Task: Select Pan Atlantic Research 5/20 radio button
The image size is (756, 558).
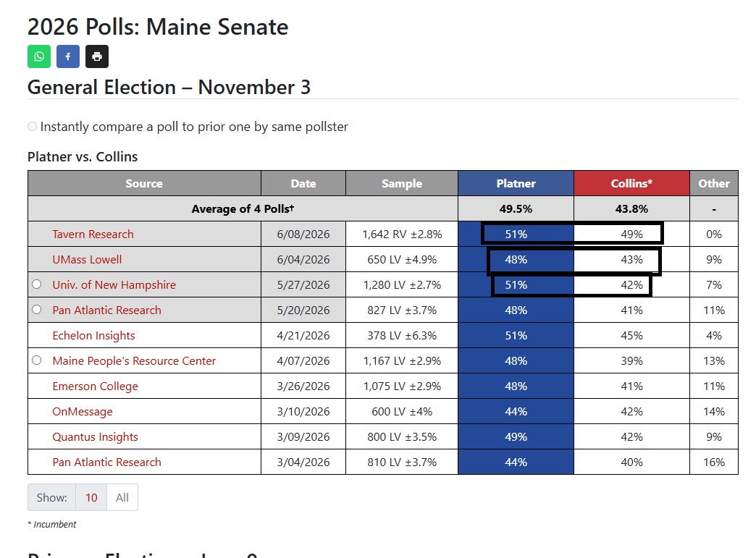Action: coord(37,309)
